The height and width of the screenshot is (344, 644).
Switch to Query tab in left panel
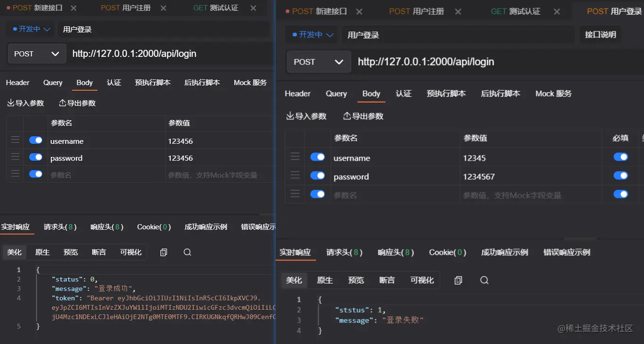pos(53,83)
